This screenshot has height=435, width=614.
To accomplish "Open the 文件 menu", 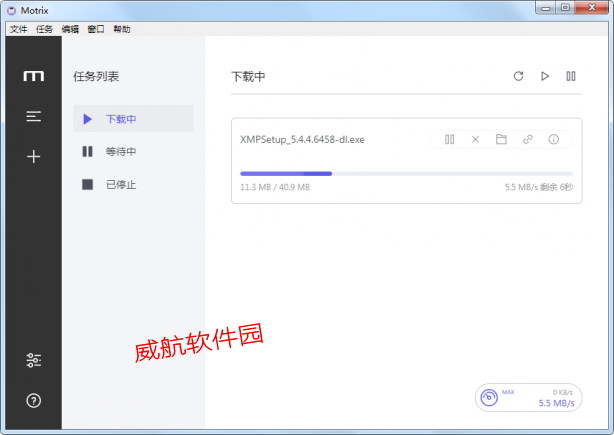I will tap(18, 29).
